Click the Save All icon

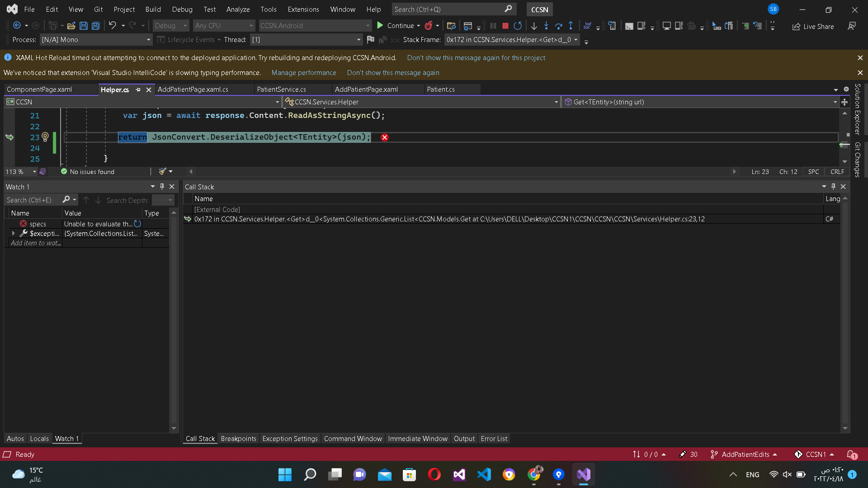[x=96, y=26]
